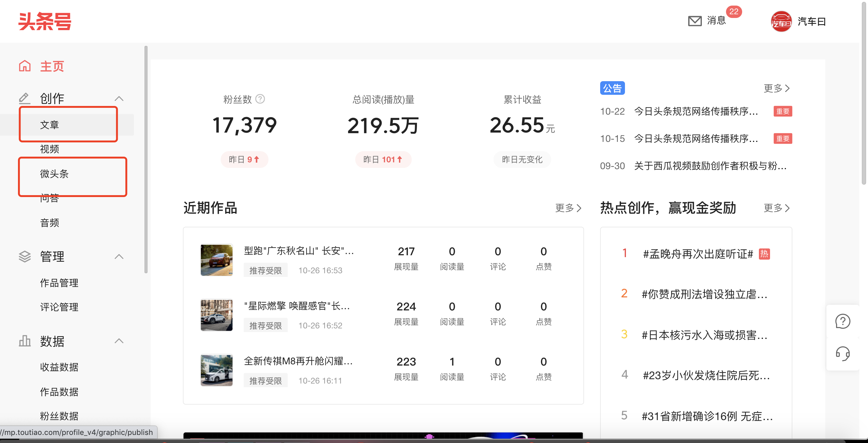Open 作品管理 in the sidebar
This screenshot has height=443, width=868.
pyautogui.click(x=59, y=283)
